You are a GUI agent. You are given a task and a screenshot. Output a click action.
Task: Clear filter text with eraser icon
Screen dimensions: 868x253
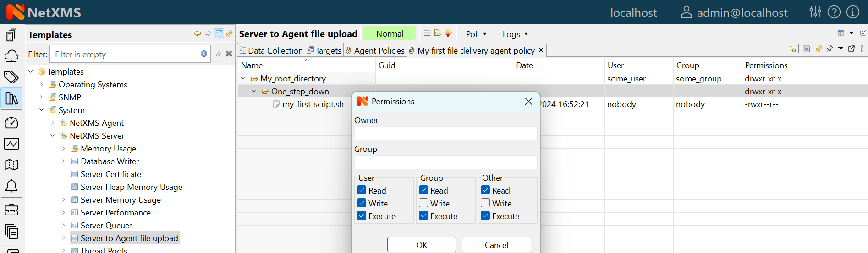(219, 54)
